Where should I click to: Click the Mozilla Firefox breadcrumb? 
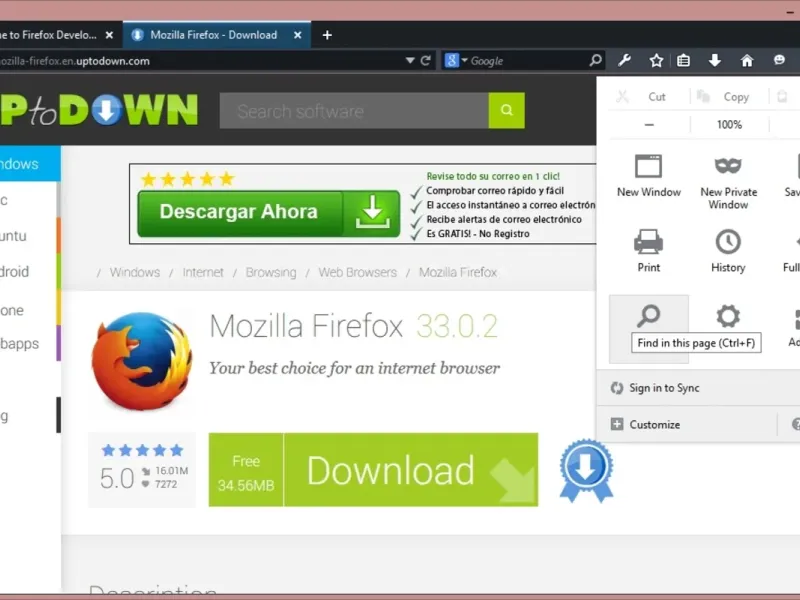coord(458,272)
